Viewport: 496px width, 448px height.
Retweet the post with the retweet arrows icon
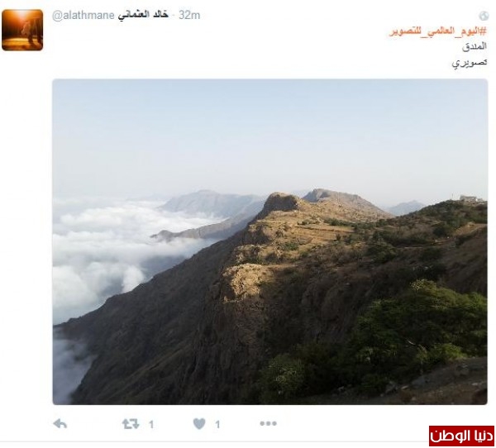131,424
